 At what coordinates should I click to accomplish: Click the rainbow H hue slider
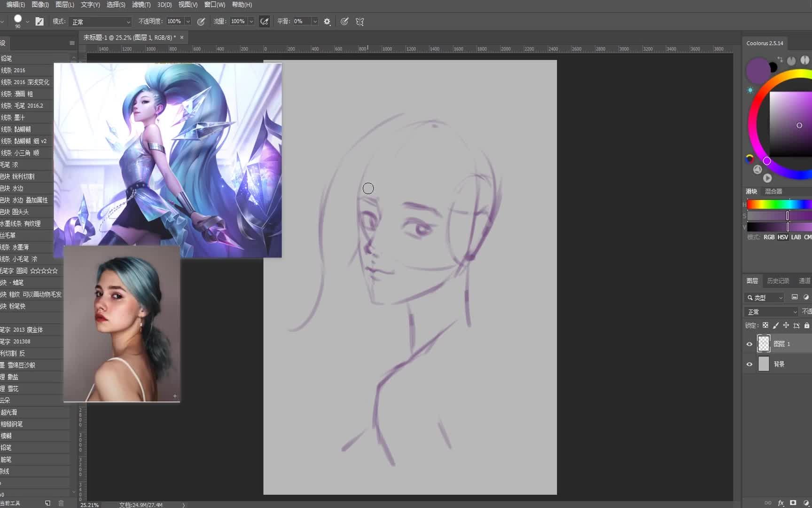[x=779, y=204]
